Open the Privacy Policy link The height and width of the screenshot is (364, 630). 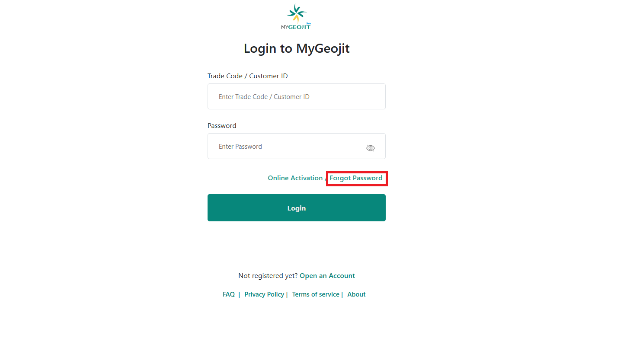264,294
